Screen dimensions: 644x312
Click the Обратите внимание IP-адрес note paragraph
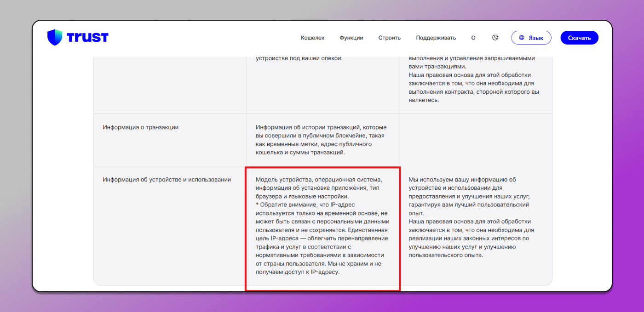click(322, 238)
